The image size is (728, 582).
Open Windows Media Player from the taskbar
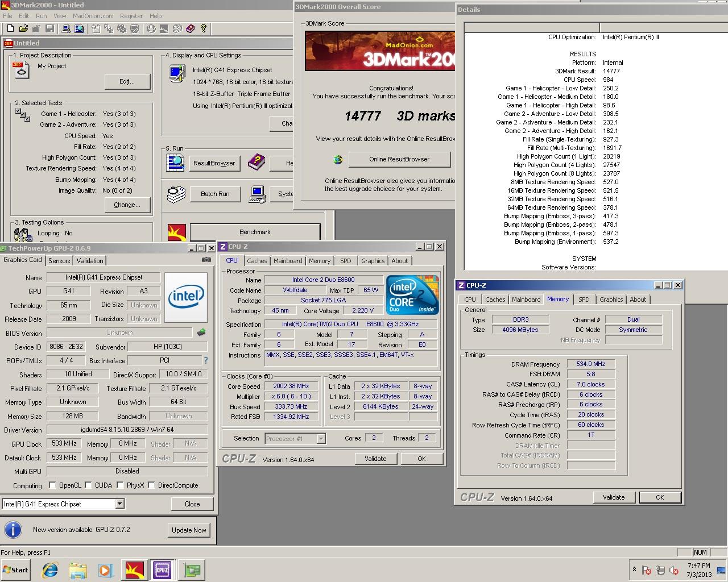pyautogui.click(x=106, y=570)
